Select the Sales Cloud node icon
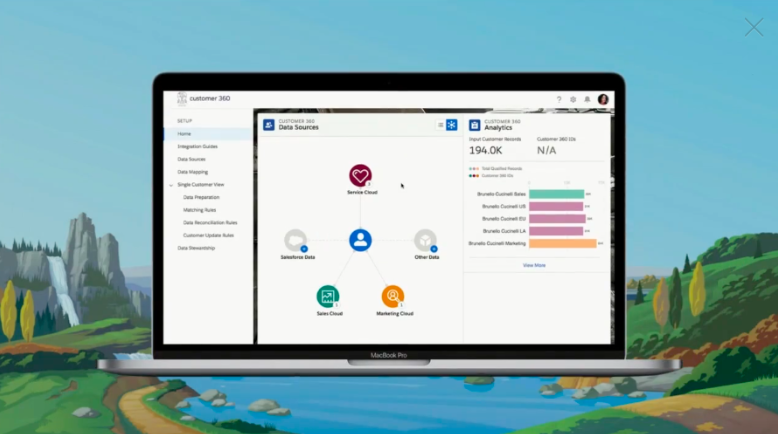The width and height of the screenshot is (778, 434). coord(327,297)
